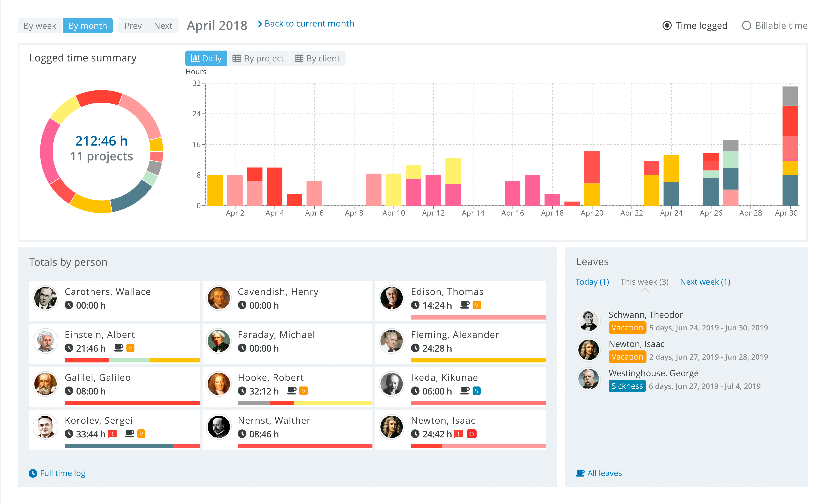
Task: Click Newton's red O leave badge
Action: pyautogui.click(x=471, y=434)
